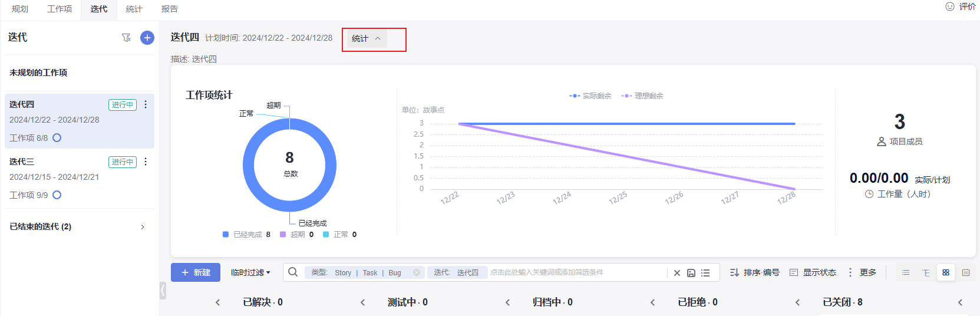Screen dimensions: 980x316
Task: Open the 工作项 tab
Action: point(60,9)
